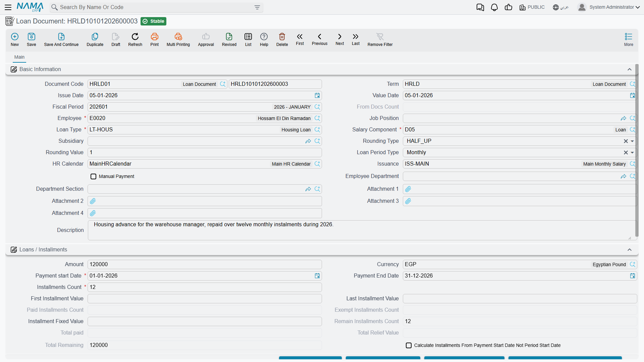
Task: Open Help for this screen
Action: (x=264, y=39)
